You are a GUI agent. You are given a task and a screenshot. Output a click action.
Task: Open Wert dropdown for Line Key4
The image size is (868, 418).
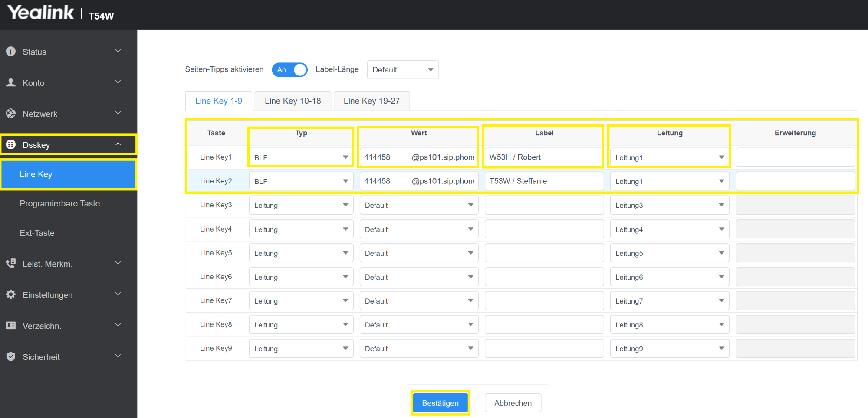tap(419, 229)
